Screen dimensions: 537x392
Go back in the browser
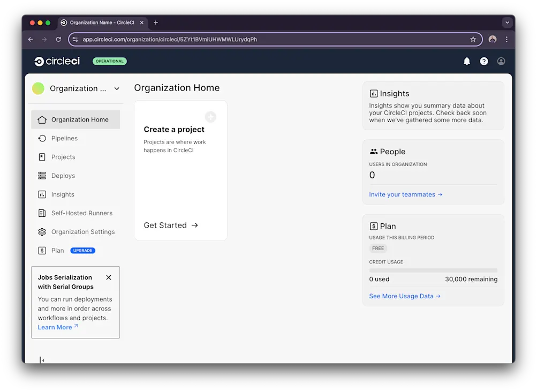(x=31, y=40)
